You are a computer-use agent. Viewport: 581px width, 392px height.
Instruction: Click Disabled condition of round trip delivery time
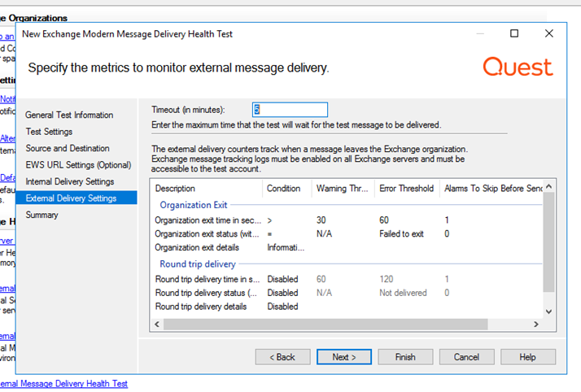point(282,279)
